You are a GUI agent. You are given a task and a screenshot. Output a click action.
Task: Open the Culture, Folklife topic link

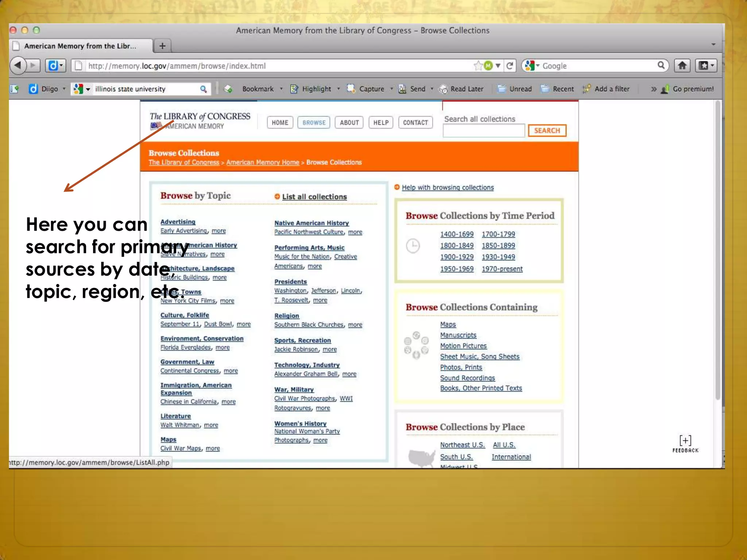[x=185, y=315]
